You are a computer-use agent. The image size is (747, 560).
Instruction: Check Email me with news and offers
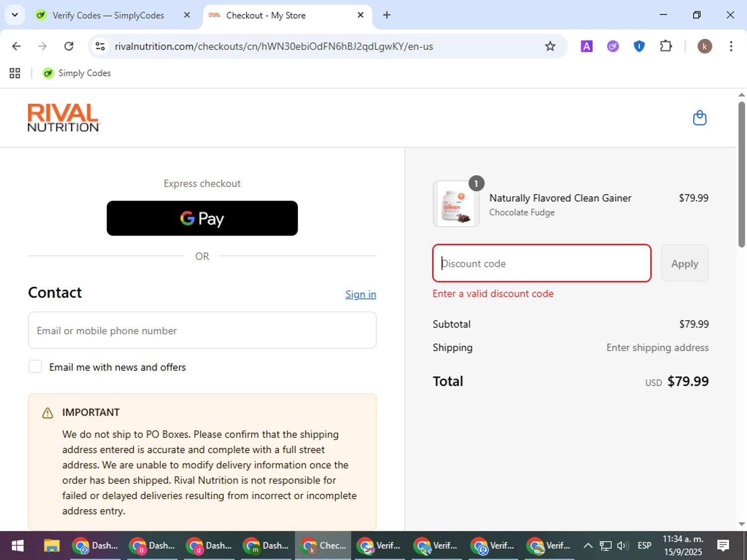35,367
